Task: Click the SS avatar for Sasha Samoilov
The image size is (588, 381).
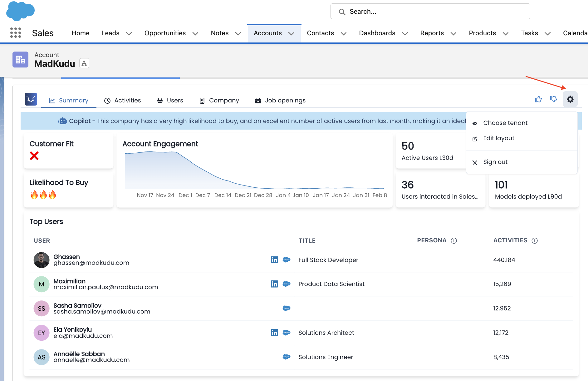Action: [x=42, y=309]
